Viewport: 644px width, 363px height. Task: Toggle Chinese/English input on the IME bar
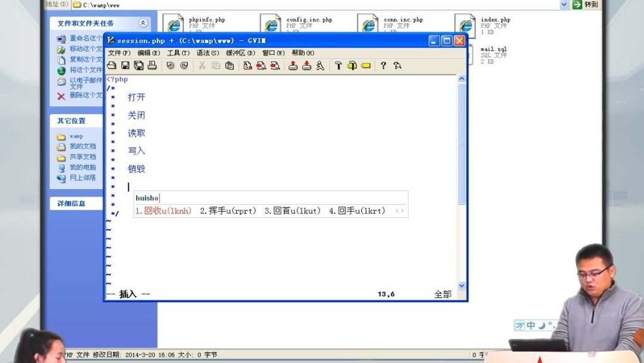[x=531, y=325]
